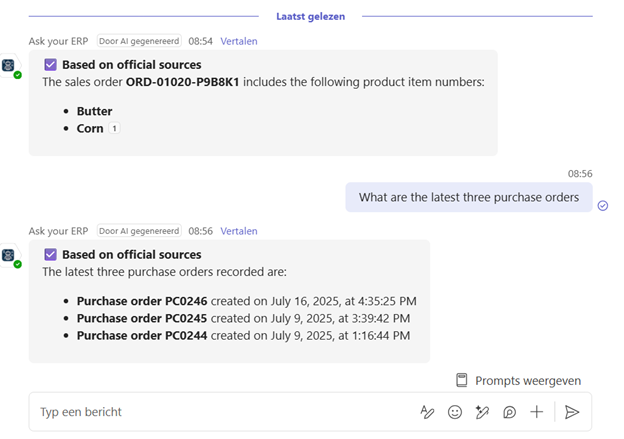Click the read receipt checkmark beside sent message
This screenshot has height=439, width=624.
[x=603, y=205]
